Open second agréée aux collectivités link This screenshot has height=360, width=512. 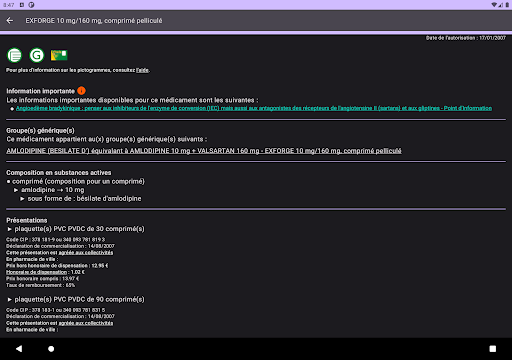(x=86, y=323)
